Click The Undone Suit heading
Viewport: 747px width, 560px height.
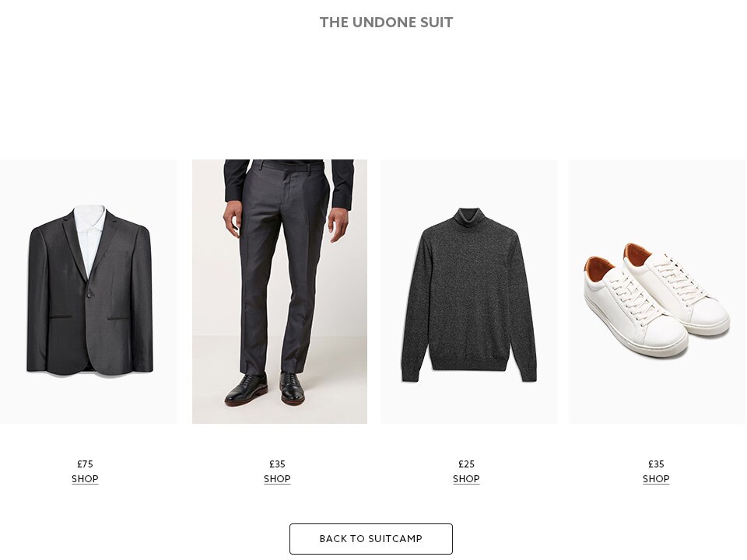click(386, 23)
